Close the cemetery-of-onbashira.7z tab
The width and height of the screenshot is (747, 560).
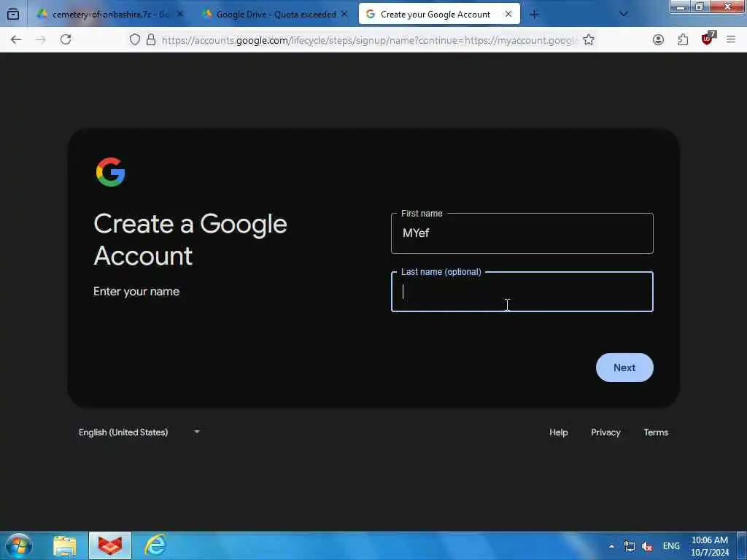180,15
